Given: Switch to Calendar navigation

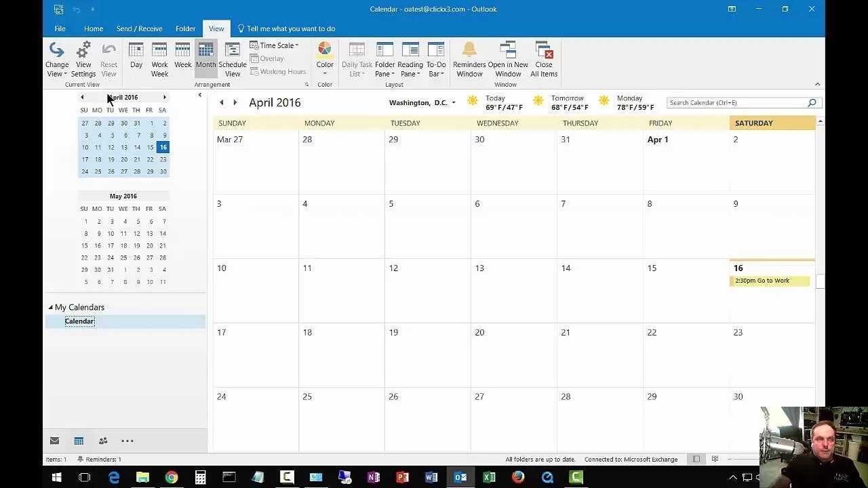Looking at the screenshot, I should tap(79, 441).
